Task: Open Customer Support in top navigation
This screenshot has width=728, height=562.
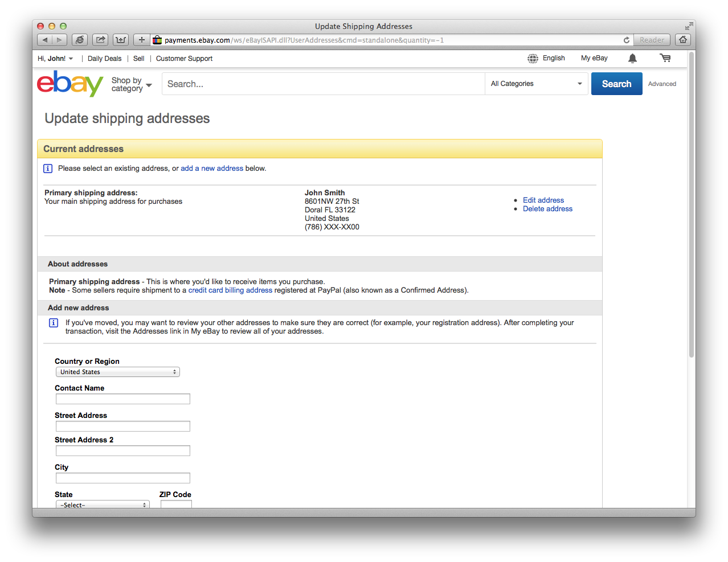Action: [184, 59]
